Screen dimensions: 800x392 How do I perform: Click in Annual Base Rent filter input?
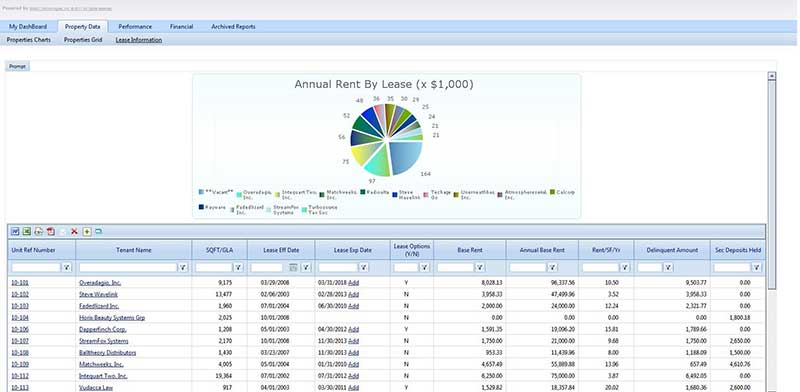[x=528, y=267]
